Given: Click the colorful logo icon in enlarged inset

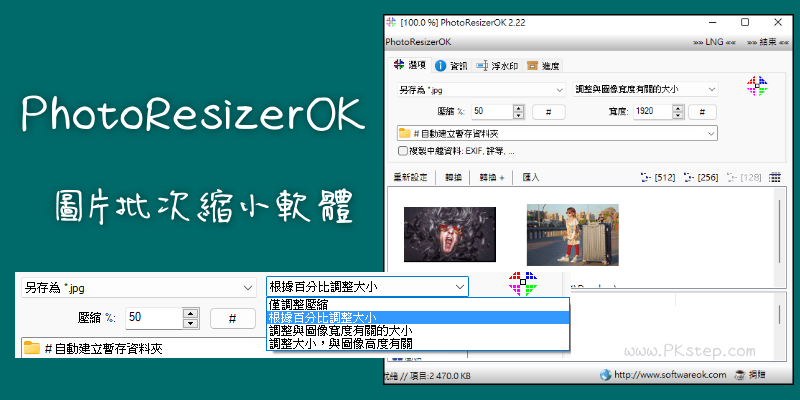Looking at the screenshot, I should tap(523, 283).
